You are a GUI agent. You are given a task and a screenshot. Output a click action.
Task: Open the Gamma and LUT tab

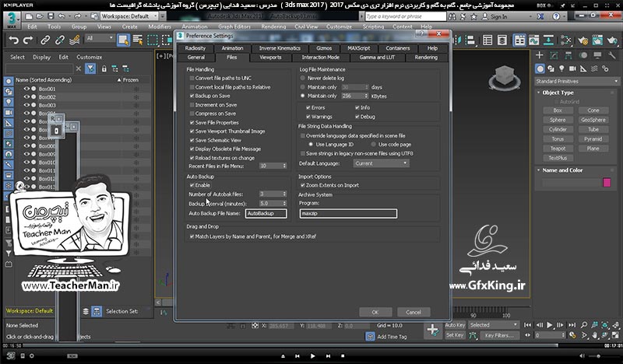click(x=377, y=58)
